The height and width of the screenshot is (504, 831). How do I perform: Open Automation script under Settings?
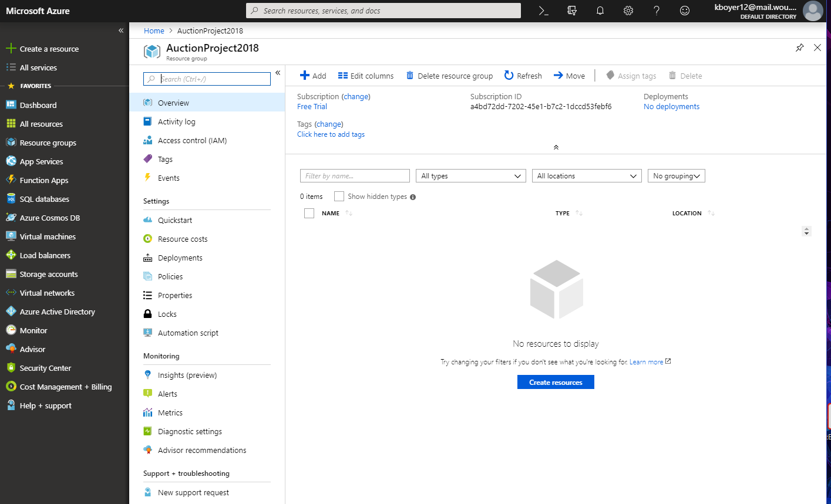pyautogui.click(x=207, y=333)
